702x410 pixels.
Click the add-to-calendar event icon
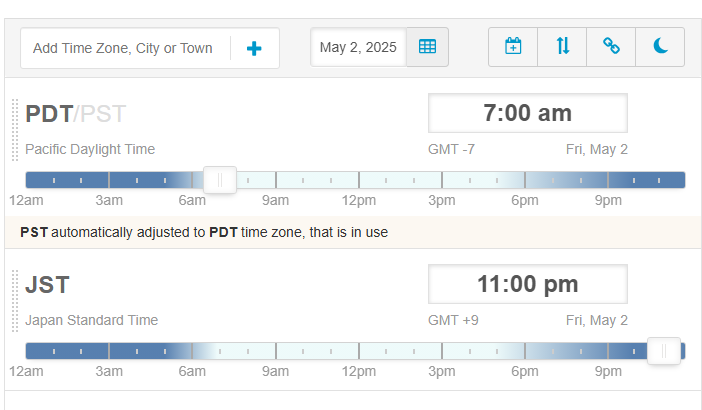pos(513,47)
